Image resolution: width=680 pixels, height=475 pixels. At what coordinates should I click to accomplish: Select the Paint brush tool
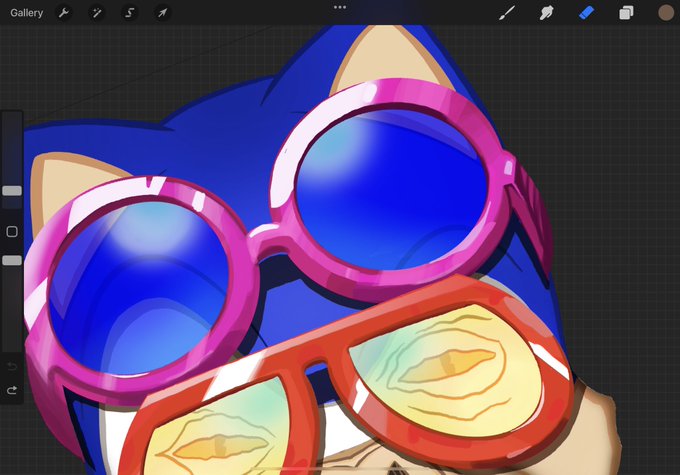507,13
